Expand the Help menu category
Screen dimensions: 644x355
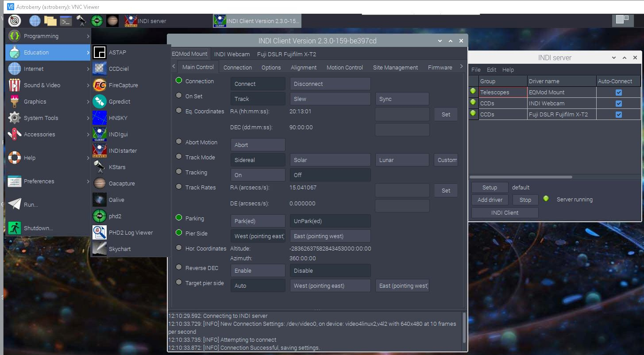pos(48,158)
